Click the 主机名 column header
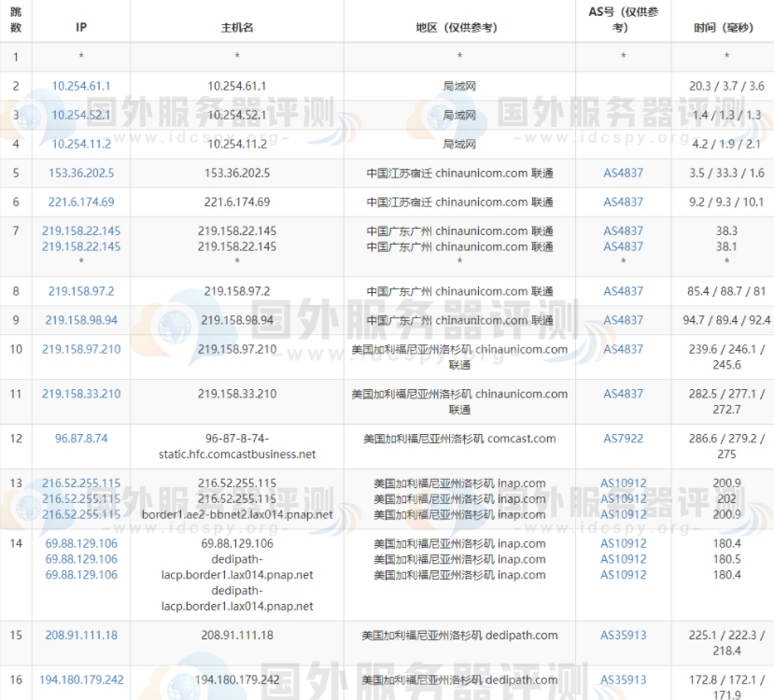774x700 pixels. [x=237, y=28]
